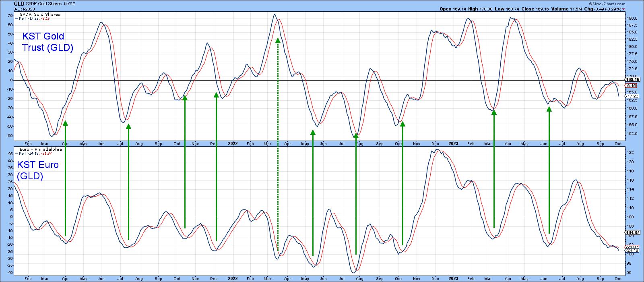The image size is (644, 282).
Task: Click the 2022 label on lower pane time axis
Action: coord(233,278)
